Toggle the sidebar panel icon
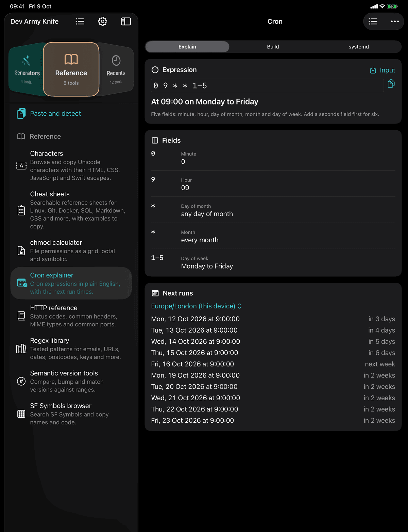The image size is (408, 532). click(x=126, y=21)
